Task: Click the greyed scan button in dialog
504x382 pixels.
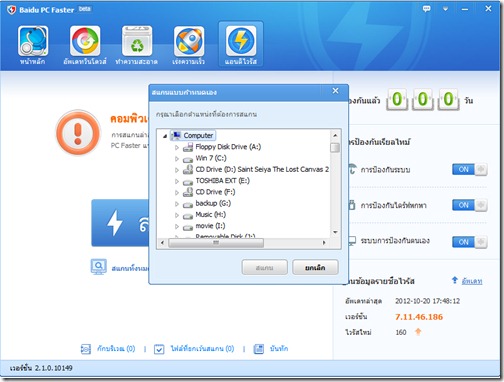Action: tap(265, 267)
